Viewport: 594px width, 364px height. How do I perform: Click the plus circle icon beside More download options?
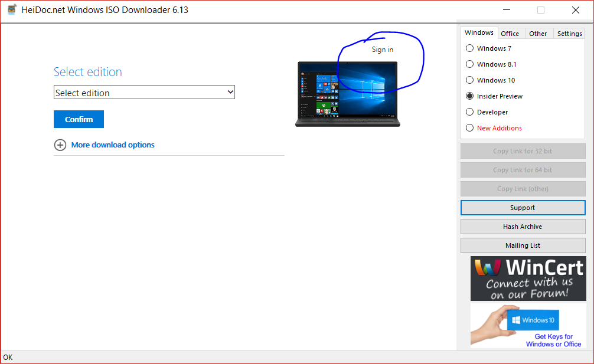click(x=60, y=145)
